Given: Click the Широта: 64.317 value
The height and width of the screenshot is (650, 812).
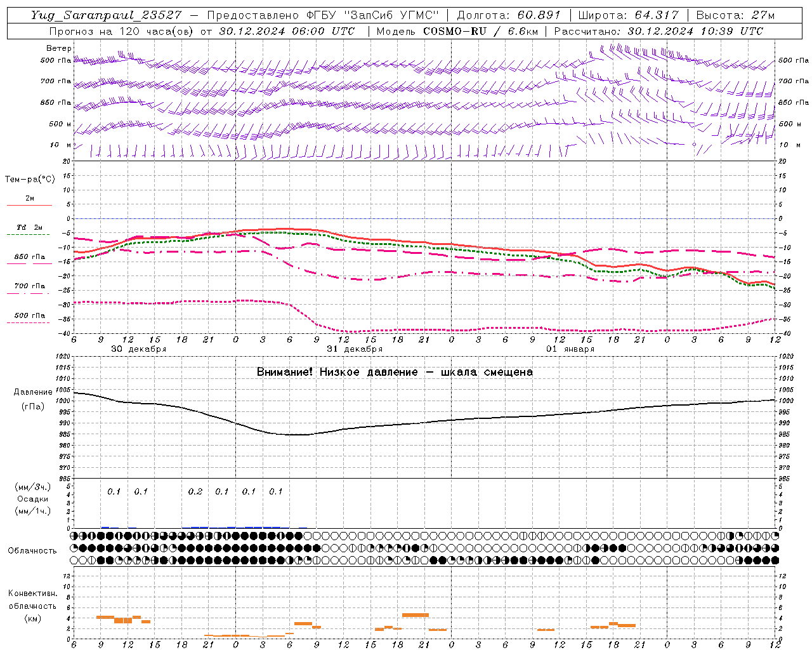Looking at the screenshot, I should pos(628,15).
